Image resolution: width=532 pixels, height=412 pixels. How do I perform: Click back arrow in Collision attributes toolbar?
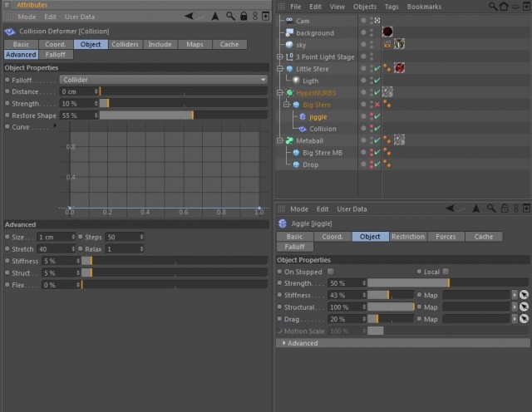click(189, 17)
